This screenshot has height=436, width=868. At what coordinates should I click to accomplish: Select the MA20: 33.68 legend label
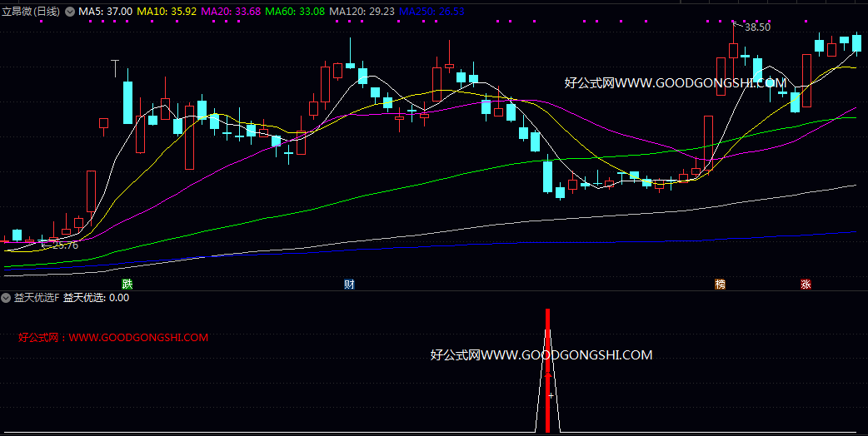click(x=231, y=11)
